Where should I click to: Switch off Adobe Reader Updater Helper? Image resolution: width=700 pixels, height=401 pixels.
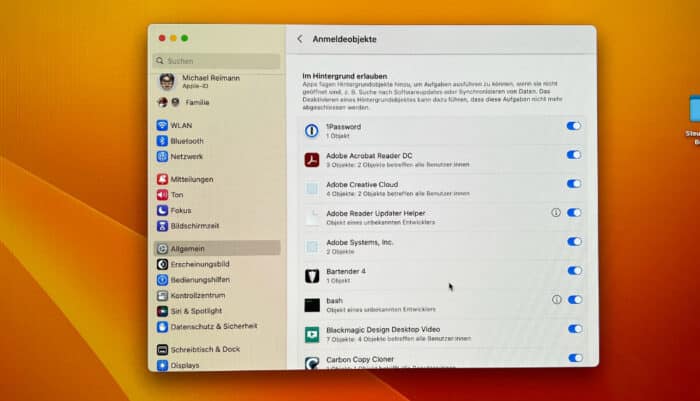pos(574,213)
